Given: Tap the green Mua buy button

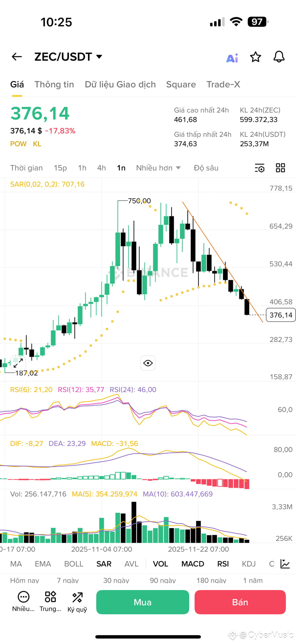Looking at the screenshot, I should point(143,602).
